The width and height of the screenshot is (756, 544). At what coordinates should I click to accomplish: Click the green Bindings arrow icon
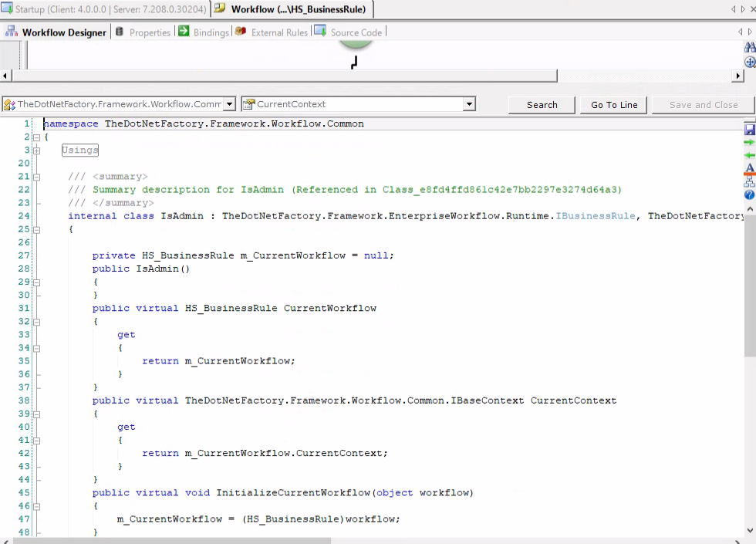(x=184, y=32)
